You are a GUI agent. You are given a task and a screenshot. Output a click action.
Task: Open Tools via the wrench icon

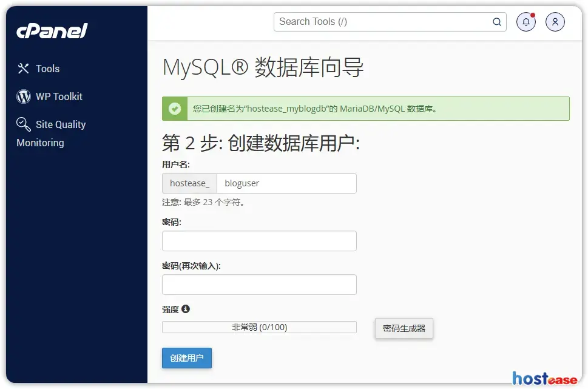(x=24, y=69)
